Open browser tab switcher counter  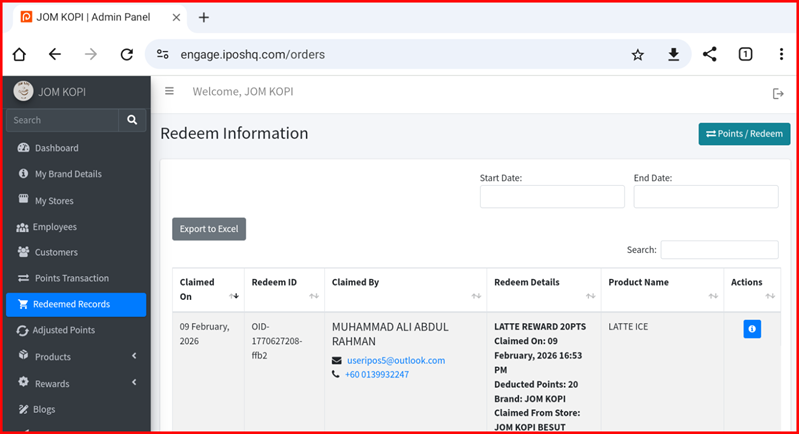(x=745, y=55)
